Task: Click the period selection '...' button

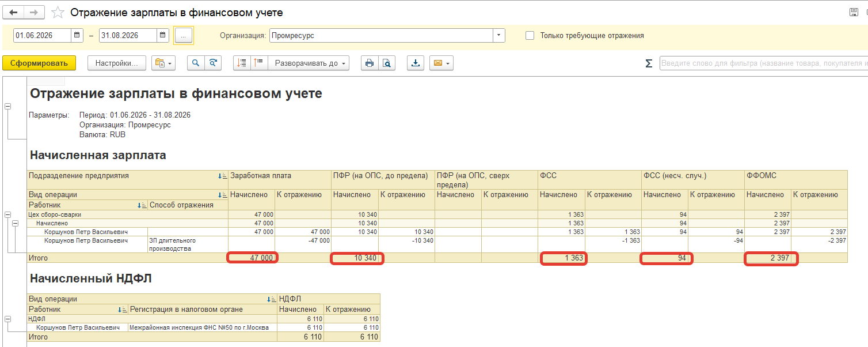Action: pos(184,35)
